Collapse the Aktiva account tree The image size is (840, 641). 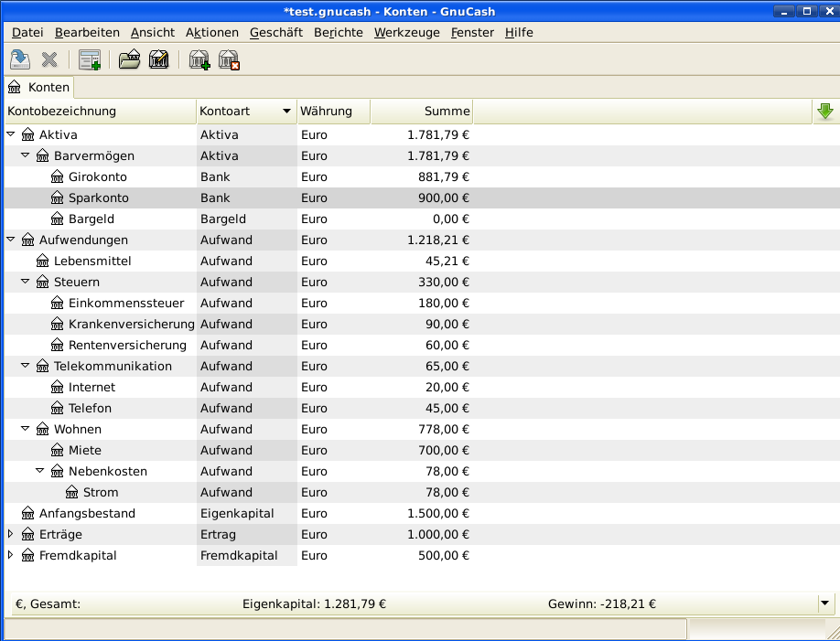[11, 134]
